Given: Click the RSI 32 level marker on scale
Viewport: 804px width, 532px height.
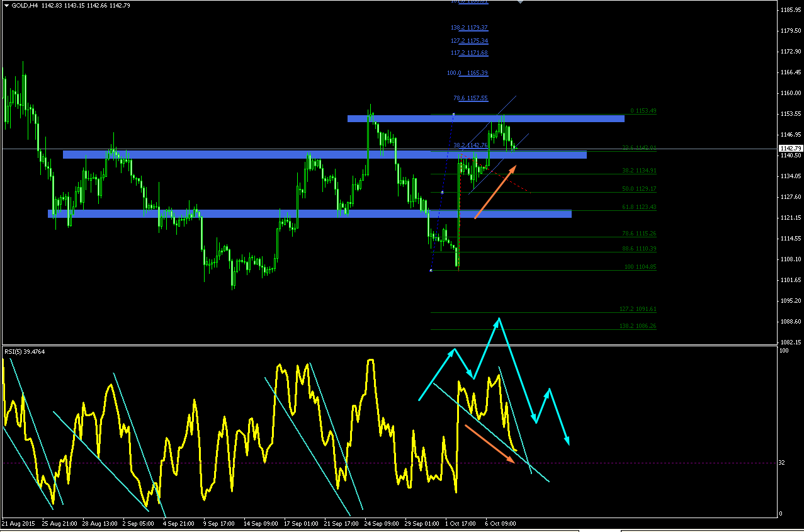Looking at the screenshot, I should coord(782,463).
